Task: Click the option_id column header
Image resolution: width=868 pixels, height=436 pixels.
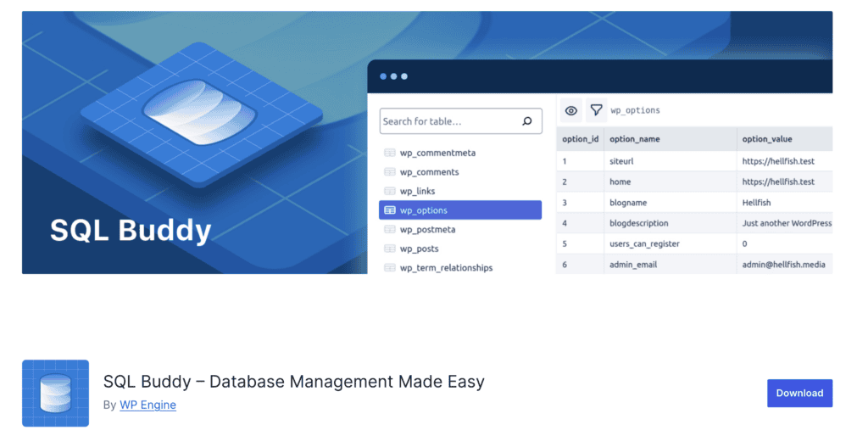Action: (x=580, y=139)
